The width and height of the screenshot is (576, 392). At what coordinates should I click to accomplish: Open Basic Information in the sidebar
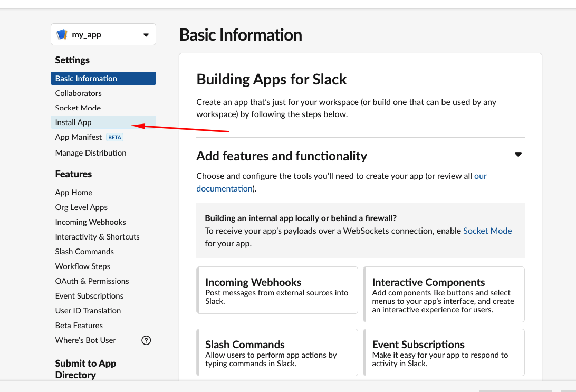(103, 78)
